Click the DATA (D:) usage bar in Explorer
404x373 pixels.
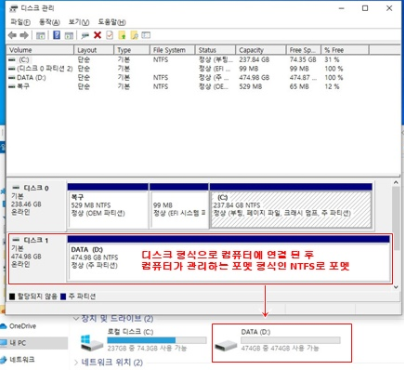[291, 340]
